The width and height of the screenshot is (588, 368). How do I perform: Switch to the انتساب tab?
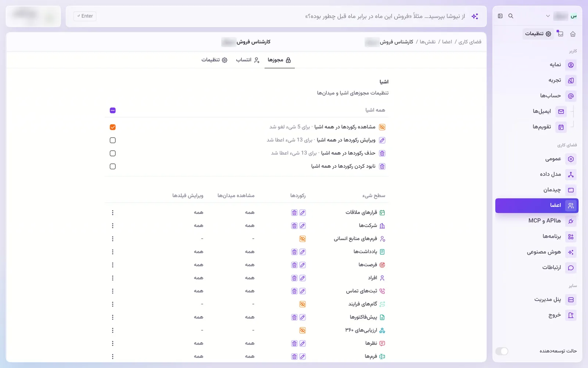click(x=248, y=60)
